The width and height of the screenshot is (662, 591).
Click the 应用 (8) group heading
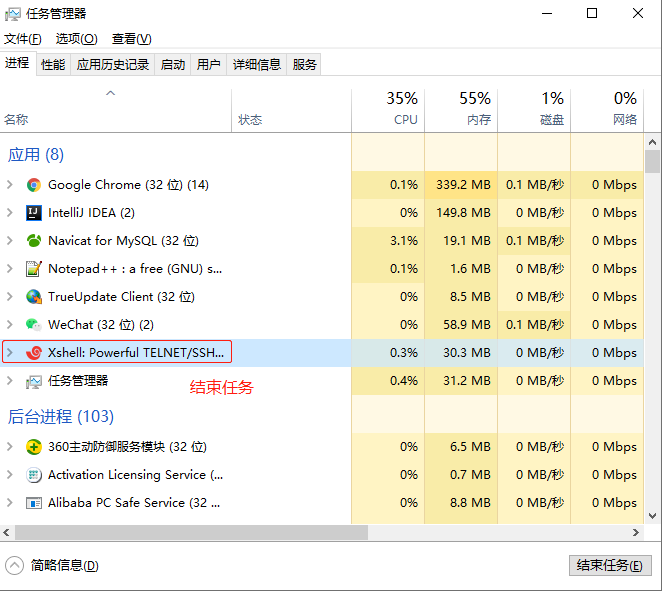[x=35, y=155]
